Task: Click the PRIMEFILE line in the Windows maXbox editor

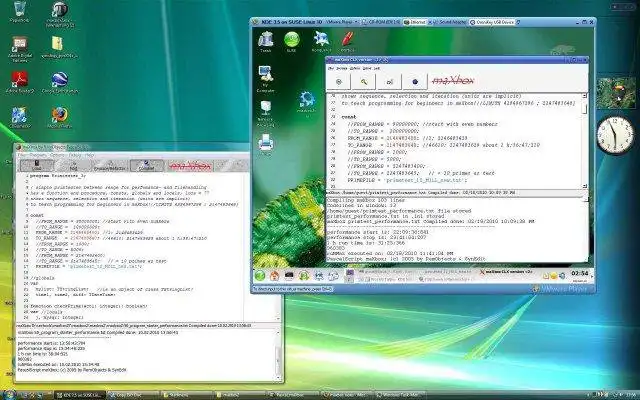Action: point(89,266)
